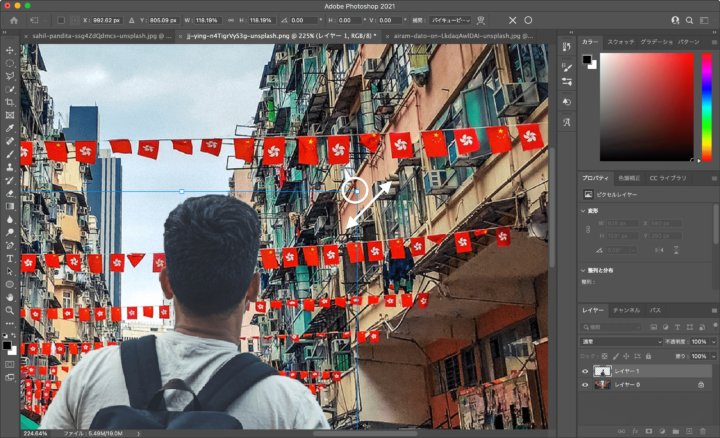Select the Eraser tool
The image size is (720, 438).
[10, 193]
